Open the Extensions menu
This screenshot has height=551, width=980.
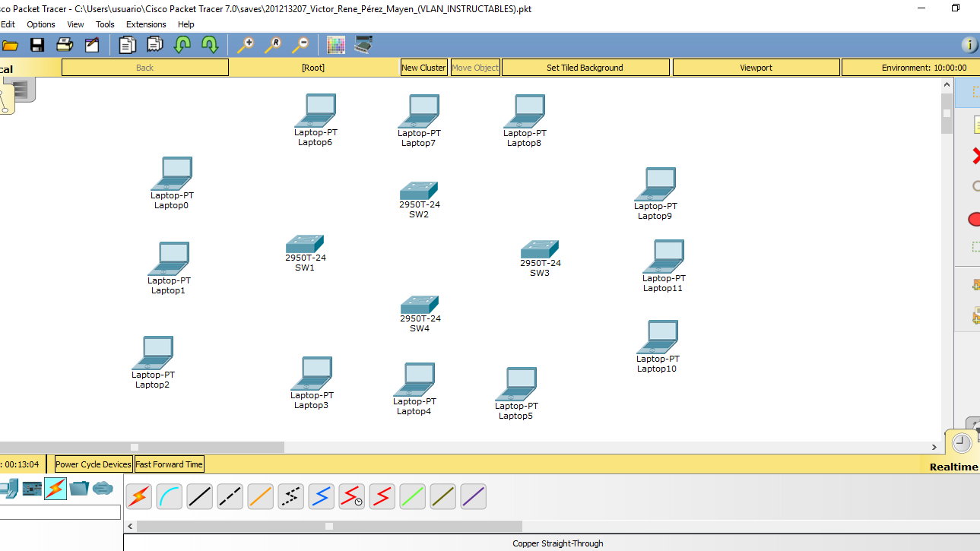[145, 24]
